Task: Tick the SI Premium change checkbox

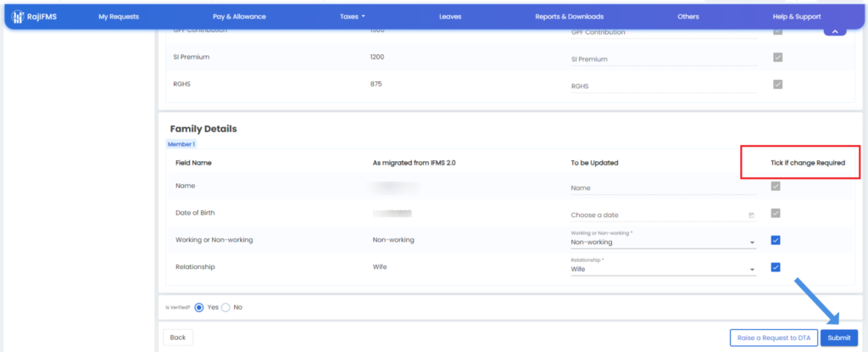Action: pyautogui.click(x=778, y=57)
